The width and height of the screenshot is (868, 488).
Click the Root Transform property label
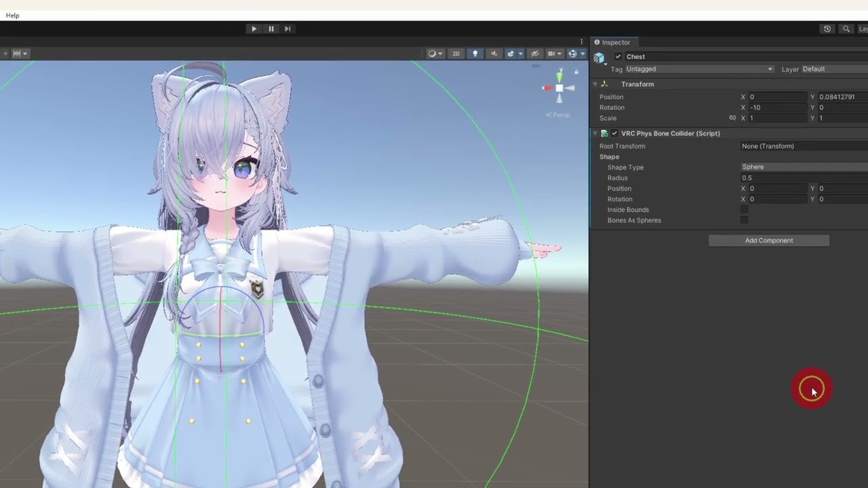coord(623,146)
